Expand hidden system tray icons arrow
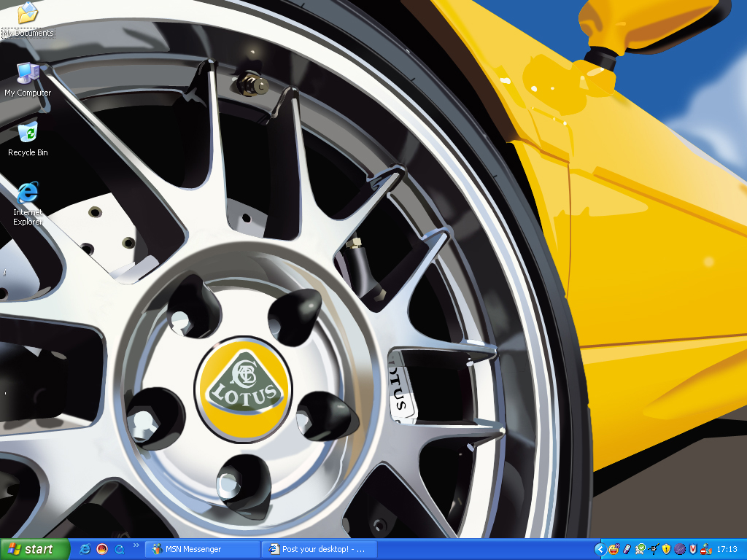Viewport: 747px width, 560px height. point(600,550)
